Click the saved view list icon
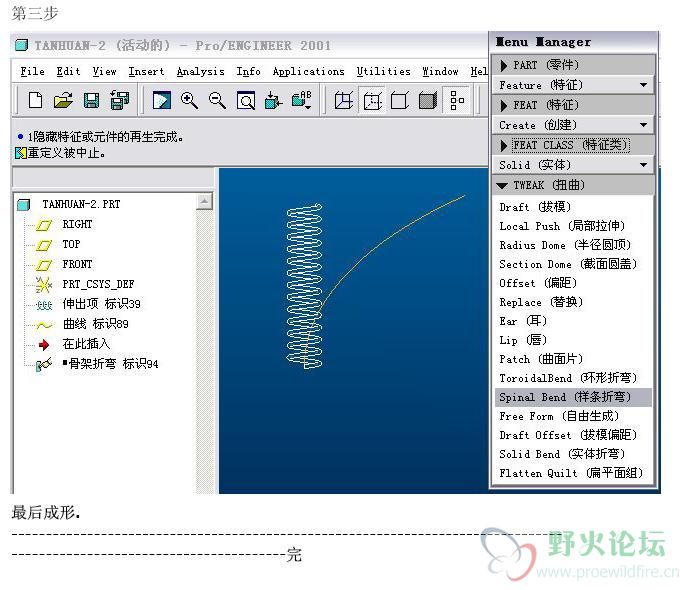 pos(302,101)
